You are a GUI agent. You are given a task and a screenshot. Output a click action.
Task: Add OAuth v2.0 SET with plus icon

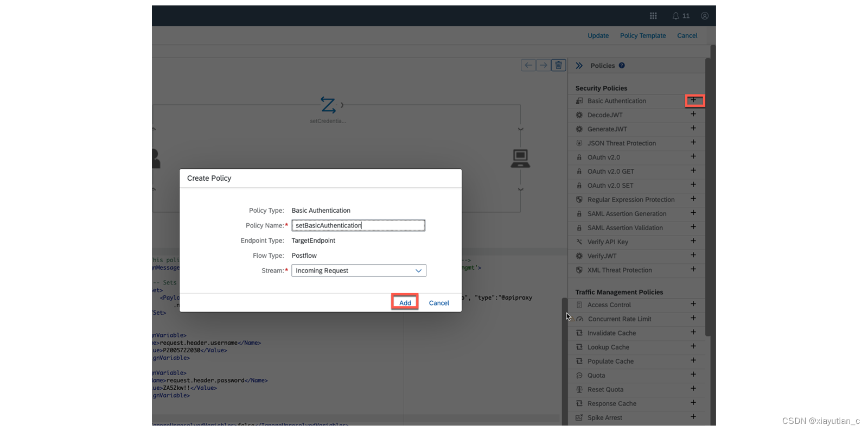[x=693, y=185]
